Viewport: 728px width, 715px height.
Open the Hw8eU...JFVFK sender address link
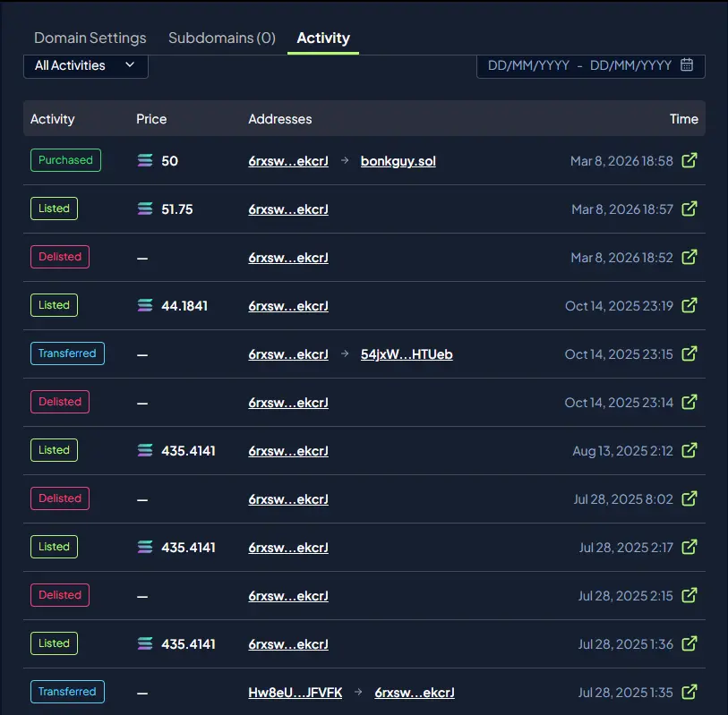(295, 693)
